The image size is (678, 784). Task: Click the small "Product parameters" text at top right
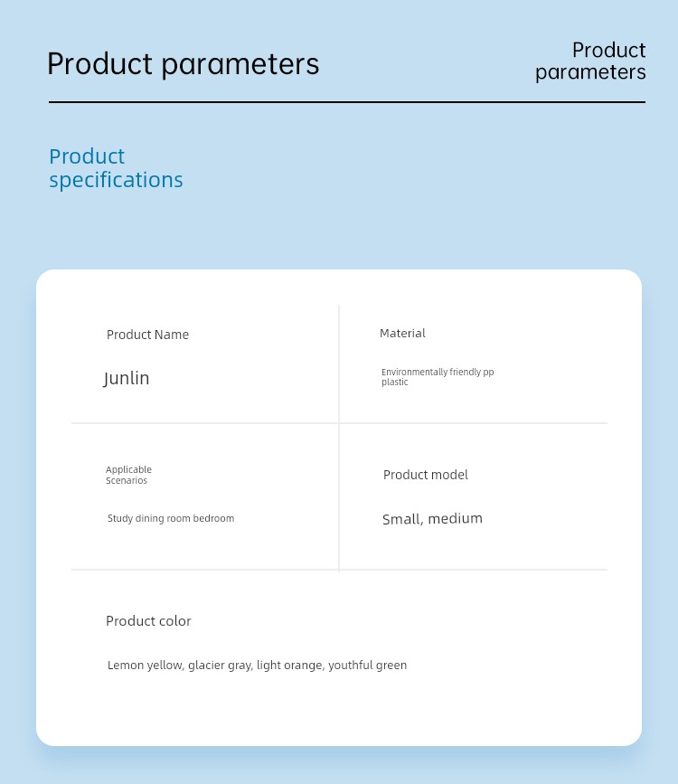pyautogui.click(x=590, y=61)
